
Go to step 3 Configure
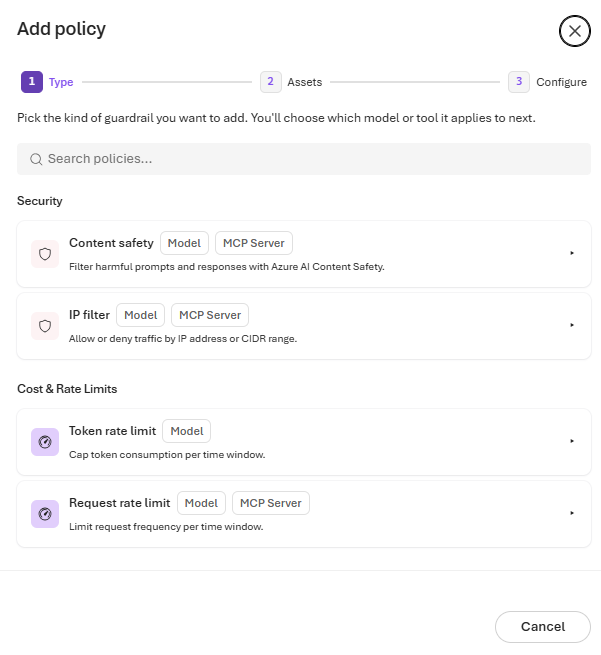coord(548,82)
